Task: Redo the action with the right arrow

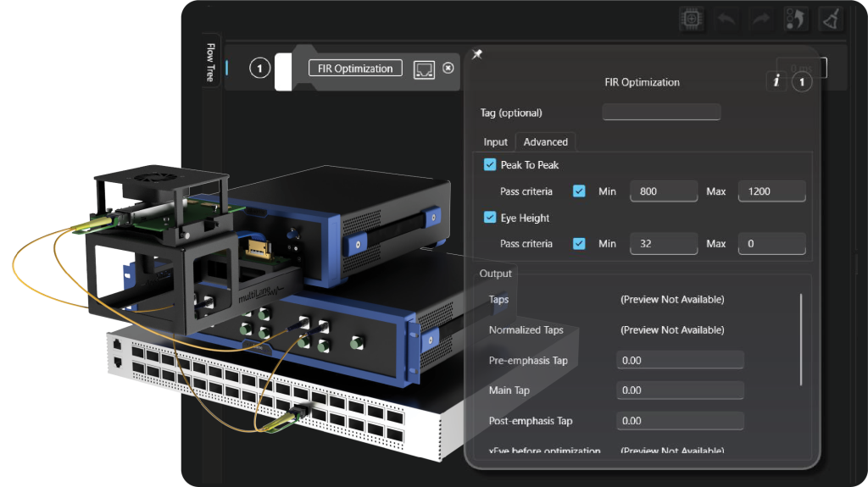Action: [x=761, y=19]
